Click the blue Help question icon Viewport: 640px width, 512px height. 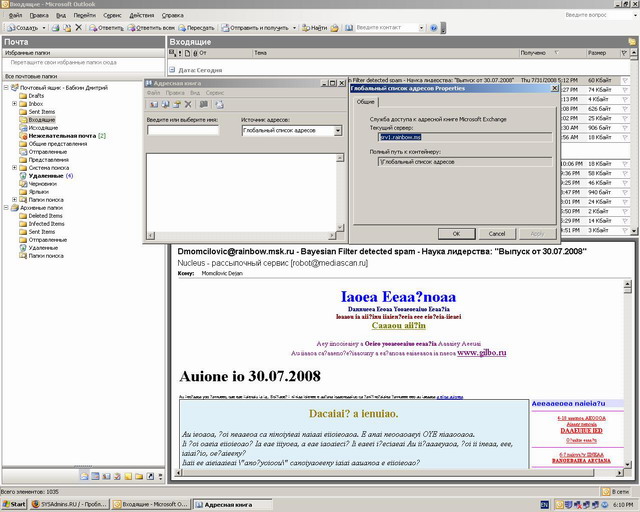click(x=433, y=28)
